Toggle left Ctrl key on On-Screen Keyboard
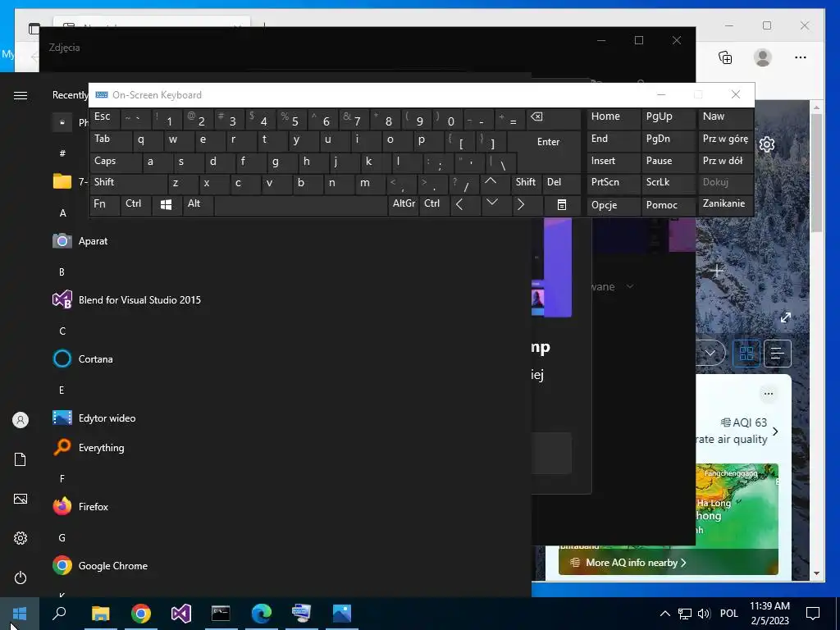Viewport: 840px width, 630px height. tap(135, 204)
